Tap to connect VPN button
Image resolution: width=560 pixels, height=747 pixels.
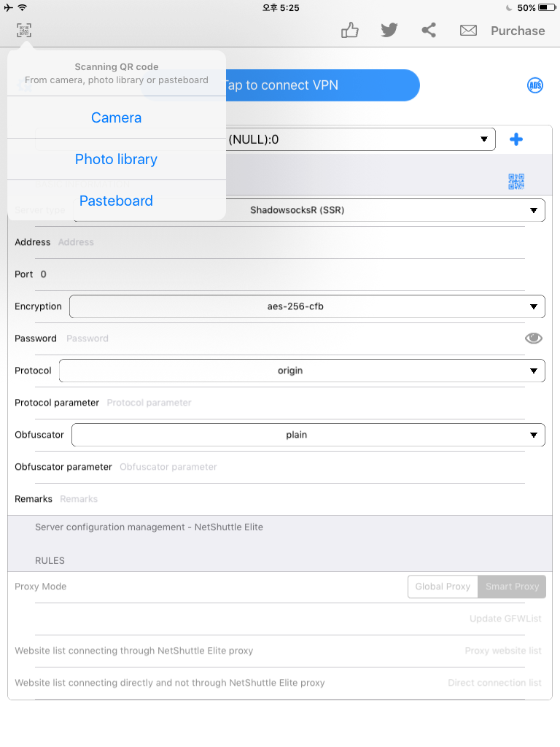point(280,85)
